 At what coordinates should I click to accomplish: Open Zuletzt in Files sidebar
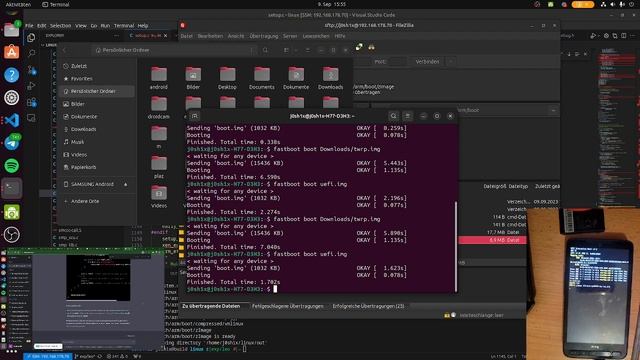point(78,66)
